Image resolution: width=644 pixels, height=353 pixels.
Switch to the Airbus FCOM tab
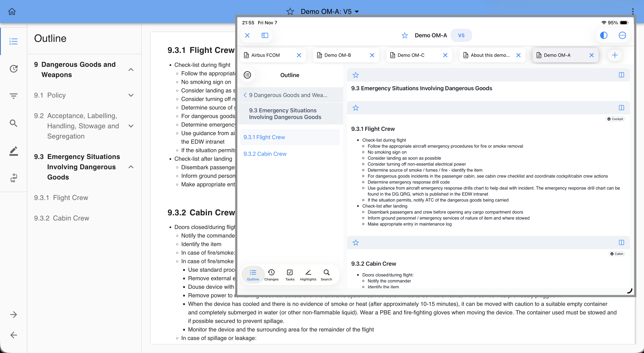pyautogui.click(x=265, y=55)
